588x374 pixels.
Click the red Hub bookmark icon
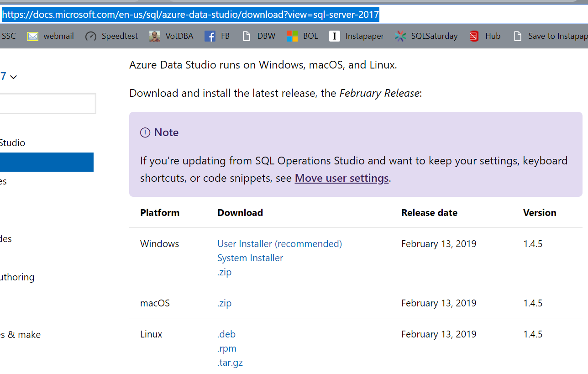[474, 36]
